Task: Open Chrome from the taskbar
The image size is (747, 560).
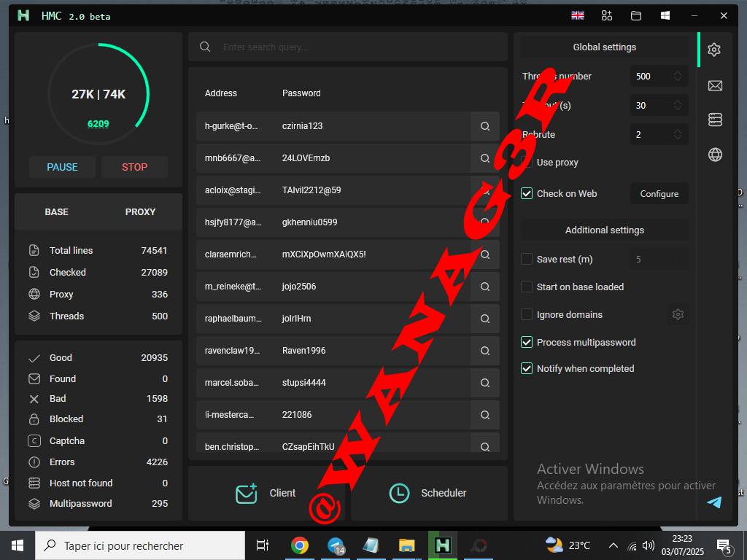Action: (300, 545)
